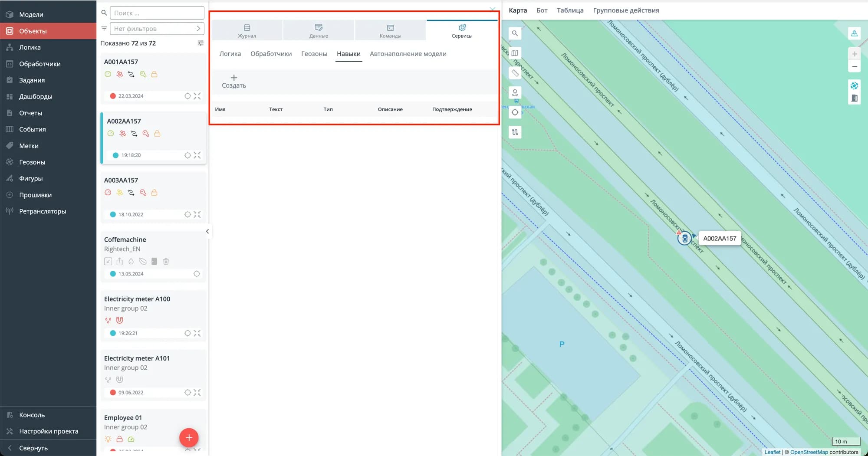Open the map layers icon
This screenshot has height=456, width=868.
515,53
